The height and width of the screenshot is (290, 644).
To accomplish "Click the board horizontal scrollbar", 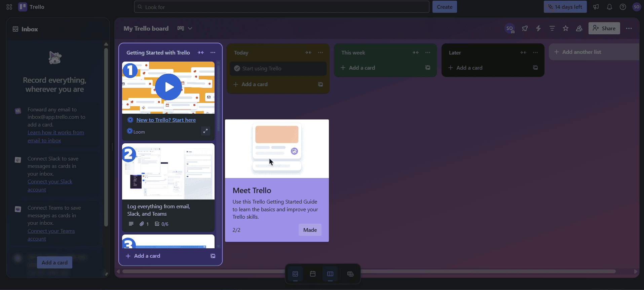I will tap(369, 271).
